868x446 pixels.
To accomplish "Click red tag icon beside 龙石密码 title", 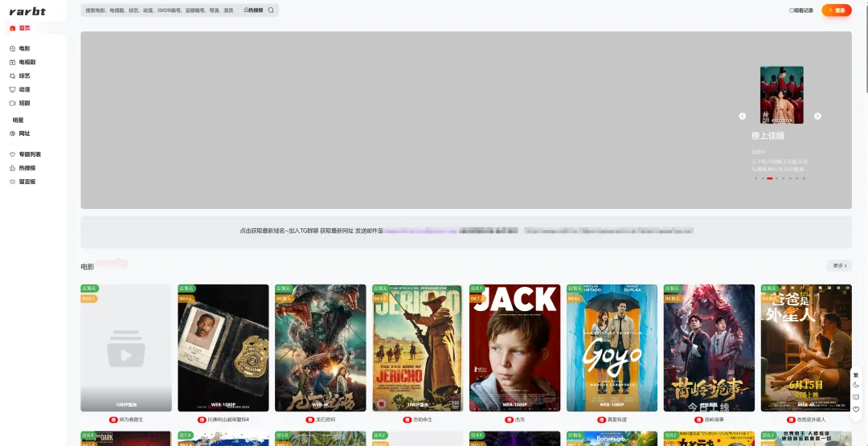I will tap(309, 420).
